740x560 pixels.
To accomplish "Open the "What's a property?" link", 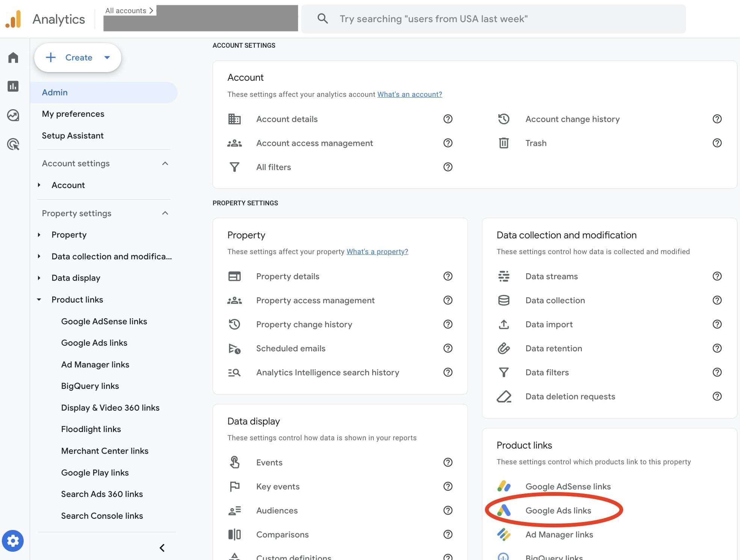I will pyautogui.click(x=377, y=251).
